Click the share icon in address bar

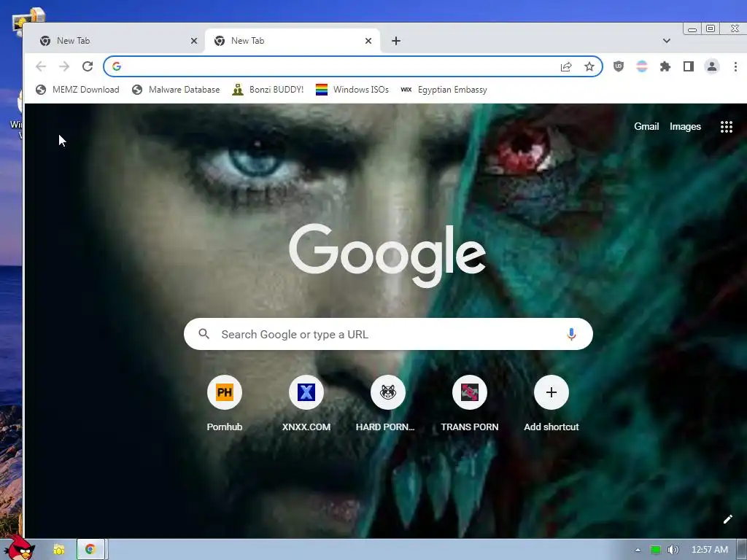[566, 66]
